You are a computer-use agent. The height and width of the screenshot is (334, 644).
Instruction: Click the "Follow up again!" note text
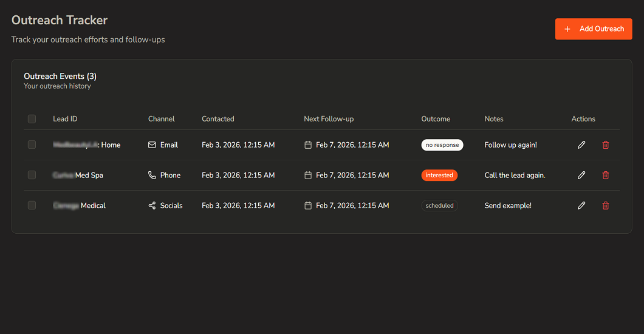point(510,145)
